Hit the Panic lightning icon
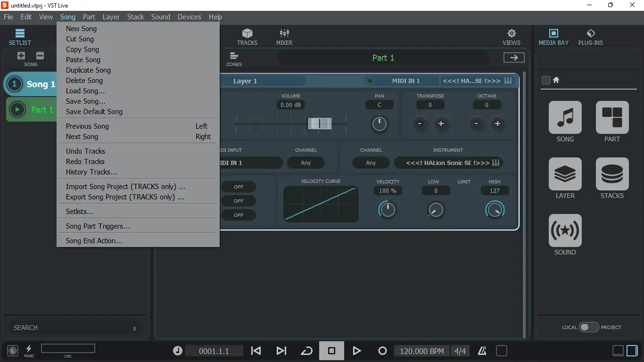 [x=29, y=349]
